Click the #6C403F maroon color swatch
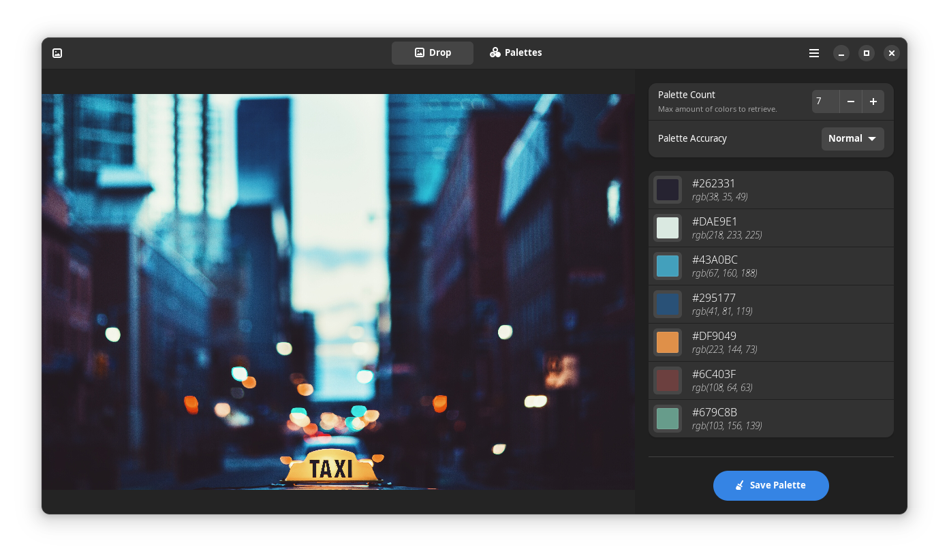Screen dimensions: 949x560 (x=668, y=381)
